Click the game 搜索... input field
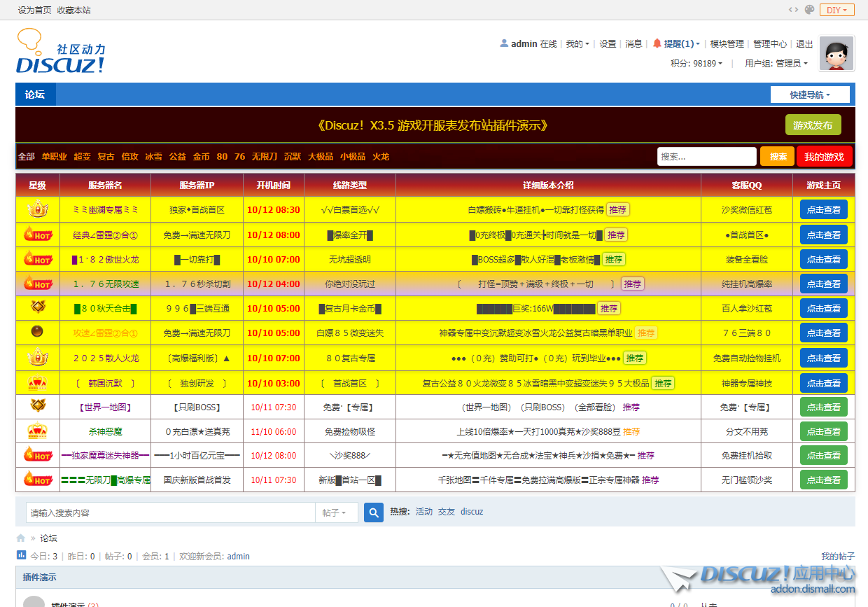 pyautogui.click(x=707, y=156)
